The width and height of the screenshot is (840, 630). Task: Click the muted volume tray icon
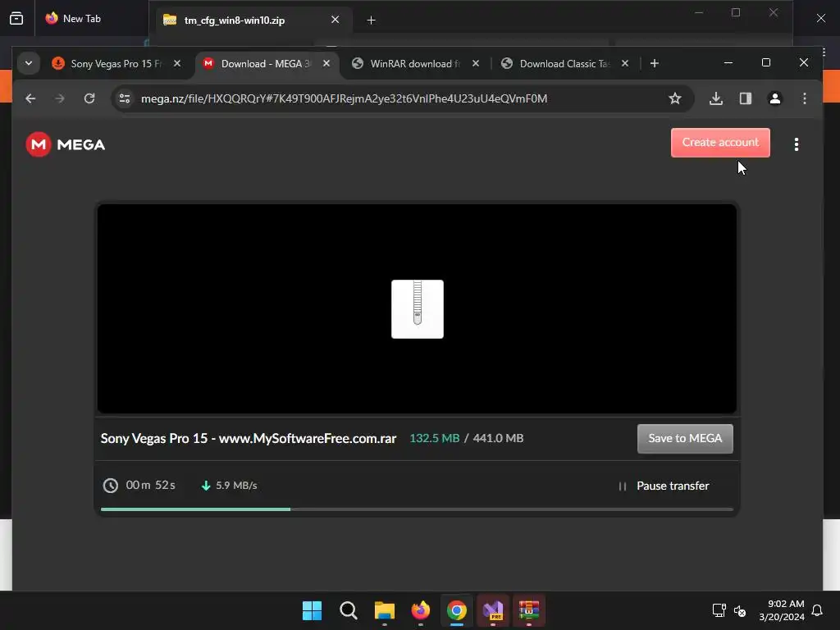click(740, 610)
